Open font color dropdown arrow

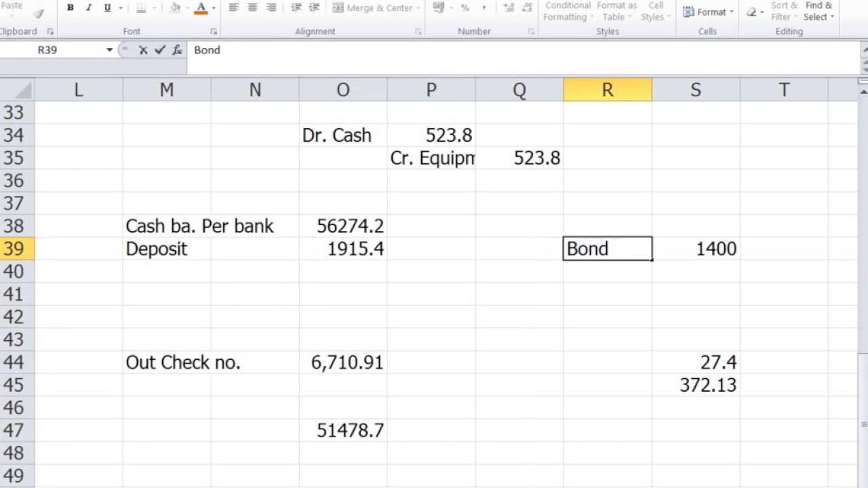pos(214,8)
